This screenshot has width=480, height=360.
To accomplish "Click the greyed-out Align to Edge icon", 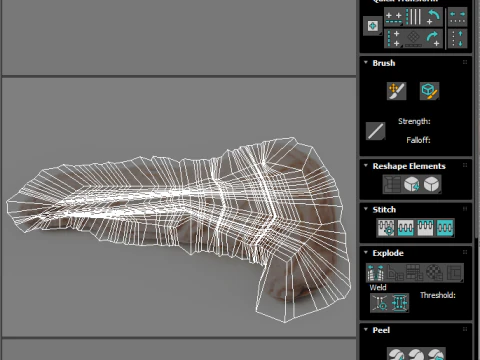I will point(414,39).
